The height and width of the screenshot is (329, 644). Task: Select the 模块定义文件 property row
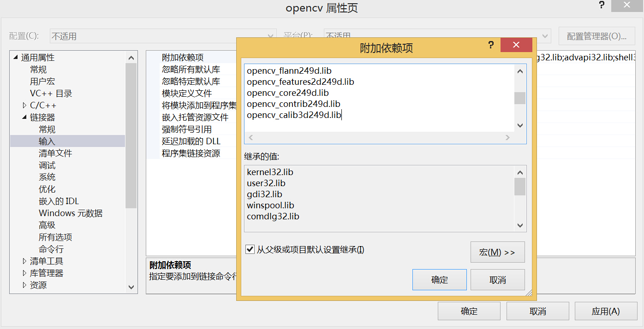(187, 94)
